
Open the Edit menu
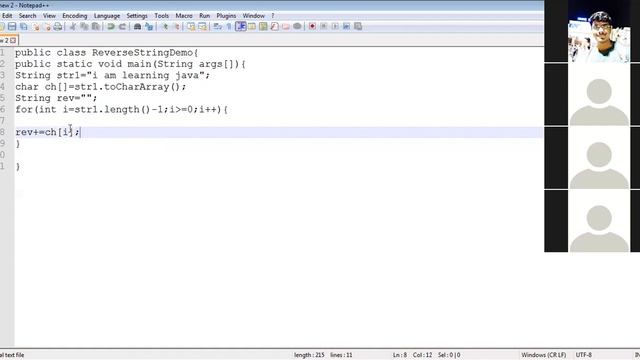click(7, 16)
